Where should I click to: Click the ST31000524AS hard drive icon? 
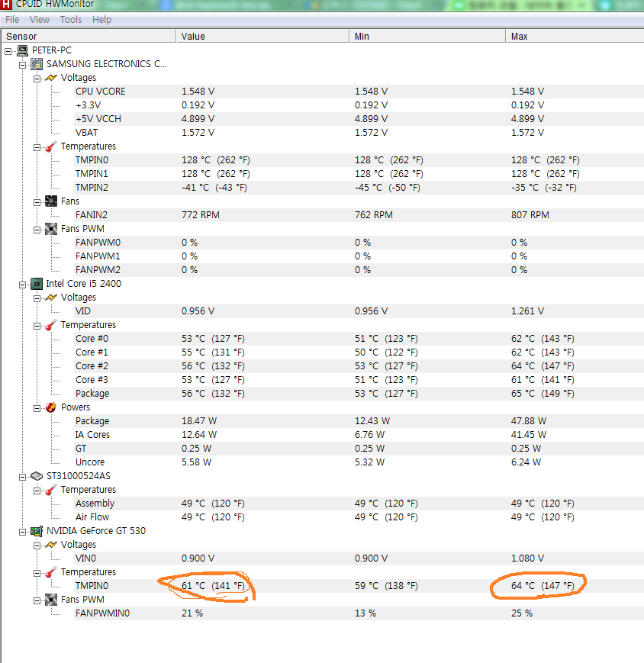pos(37,476)
